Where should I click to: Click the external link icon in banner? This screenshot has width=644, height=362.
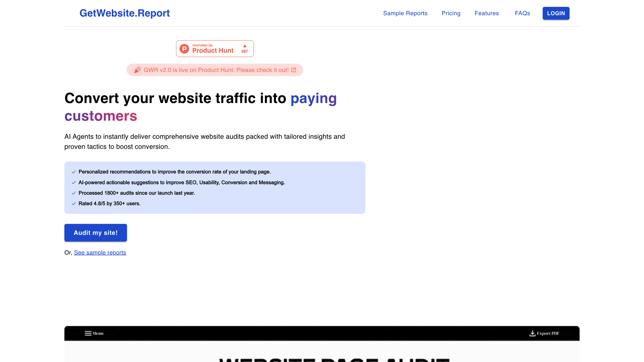[294, 70]
